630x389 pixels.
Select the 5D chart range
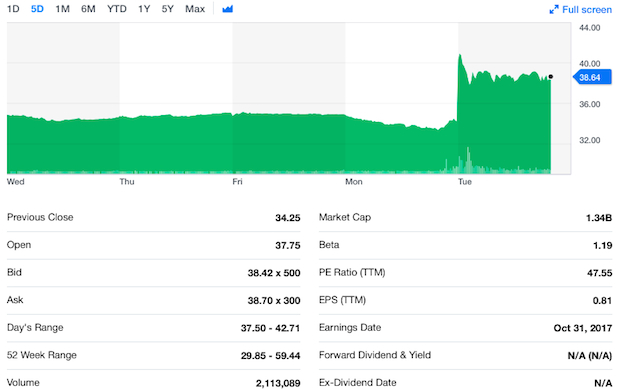pyautogui.click(x=37, y=9)
